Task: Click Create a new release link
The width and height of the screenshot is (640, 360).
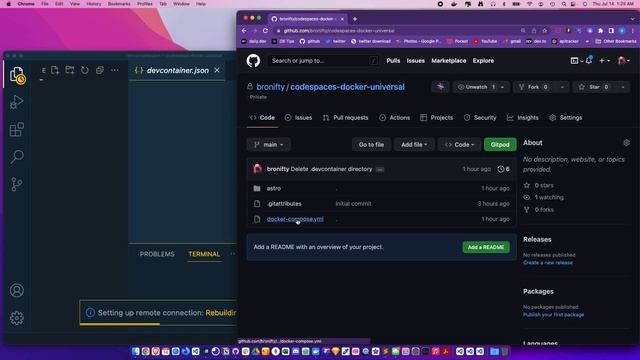Action: (548, 262)
